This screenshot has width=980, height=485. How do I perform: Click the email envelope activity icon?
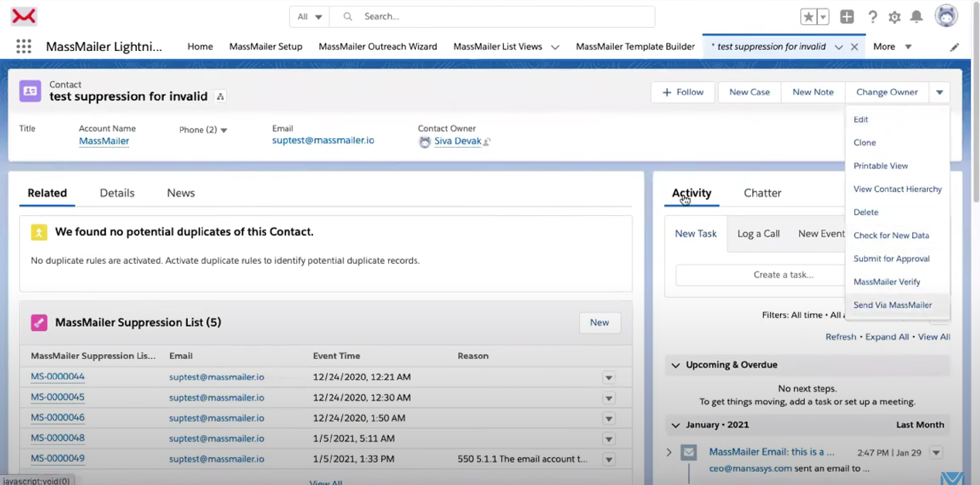[x=689, y=452]
